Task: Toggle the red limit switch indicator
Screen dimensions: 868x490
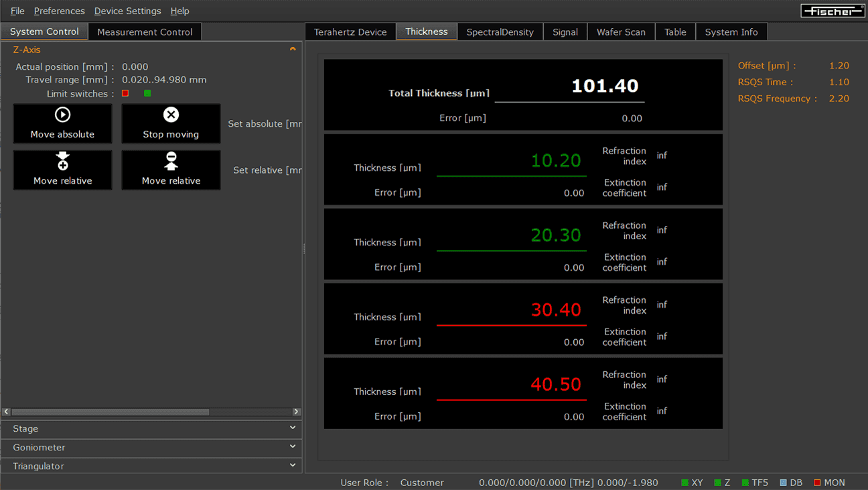Action: [125, 93]
